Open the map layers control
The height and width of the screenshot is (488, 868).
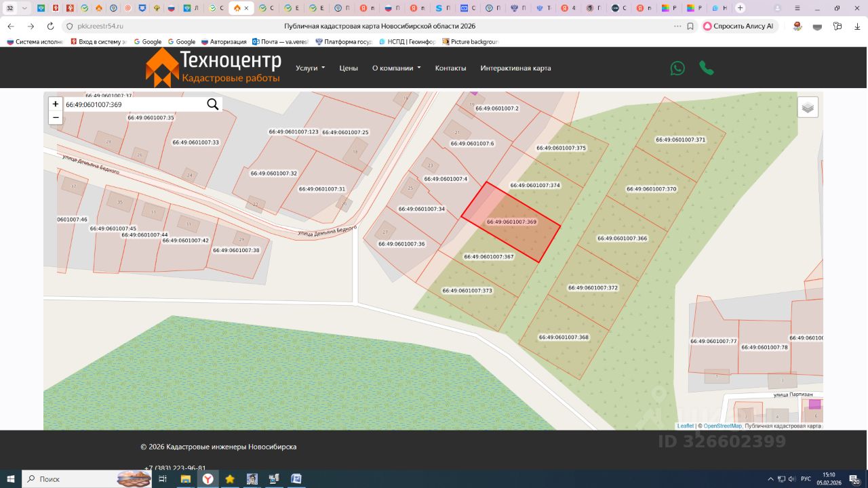(x=808, y=107)
